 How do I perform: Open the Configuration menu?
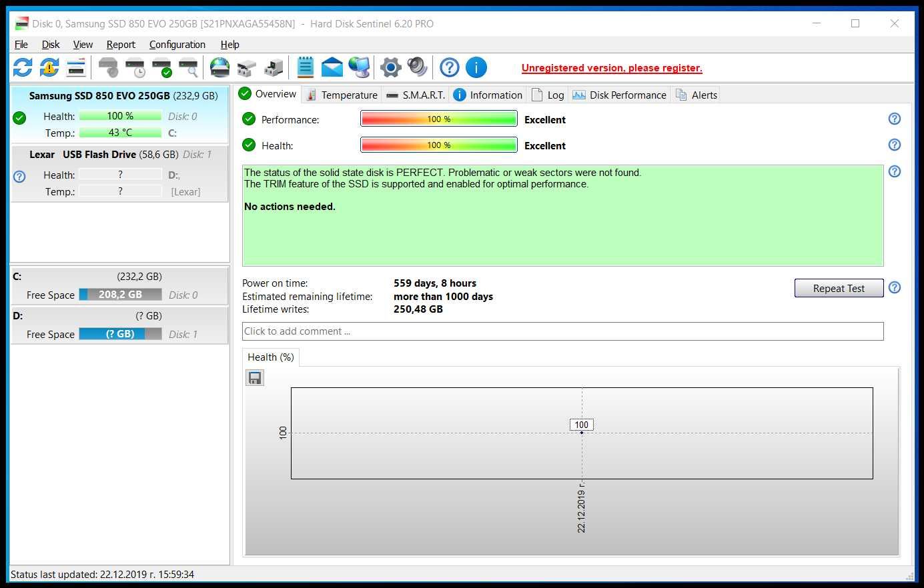coord(177,44)
